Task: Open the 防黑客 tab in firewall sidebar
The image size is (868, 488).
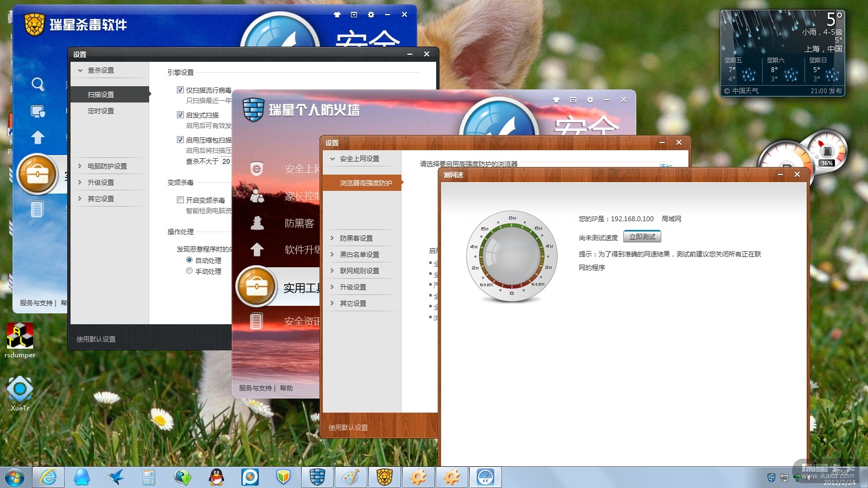Action: 299,223
